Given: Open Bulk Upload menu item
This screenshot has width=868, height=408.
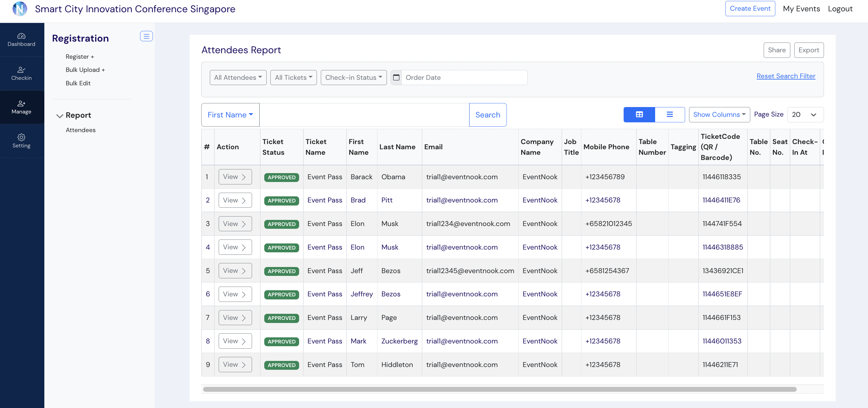Looking at the screenshot, I should [85, 70].
